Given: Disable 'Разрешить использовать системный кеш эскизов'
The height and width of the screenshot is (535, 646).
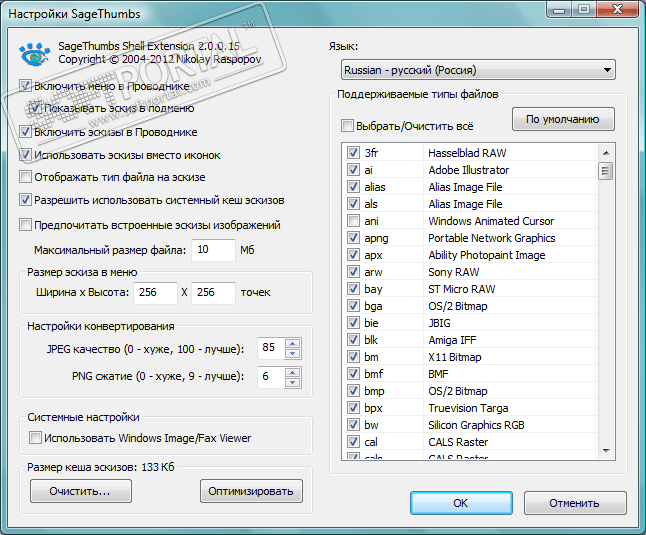Looking at the screenshot, I should click(25, 200).
